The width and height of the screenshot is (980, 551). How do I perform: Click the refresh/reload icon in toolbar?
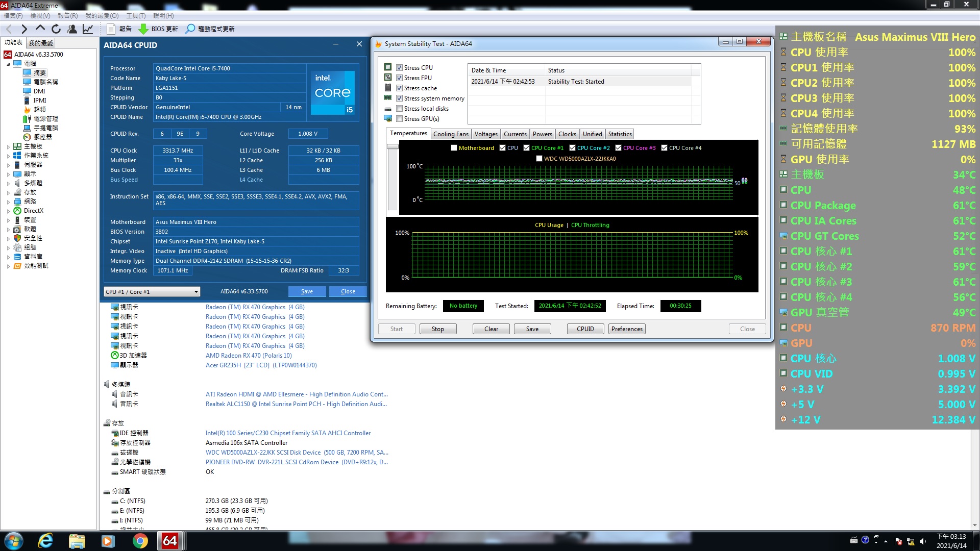point(57,28)
